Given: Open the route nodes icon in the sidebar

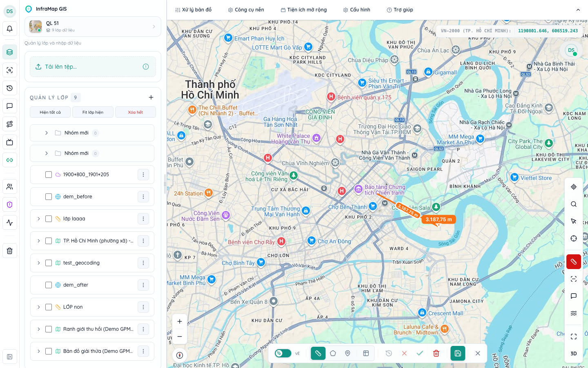Looking at the screenshot, I should point(10,124).
